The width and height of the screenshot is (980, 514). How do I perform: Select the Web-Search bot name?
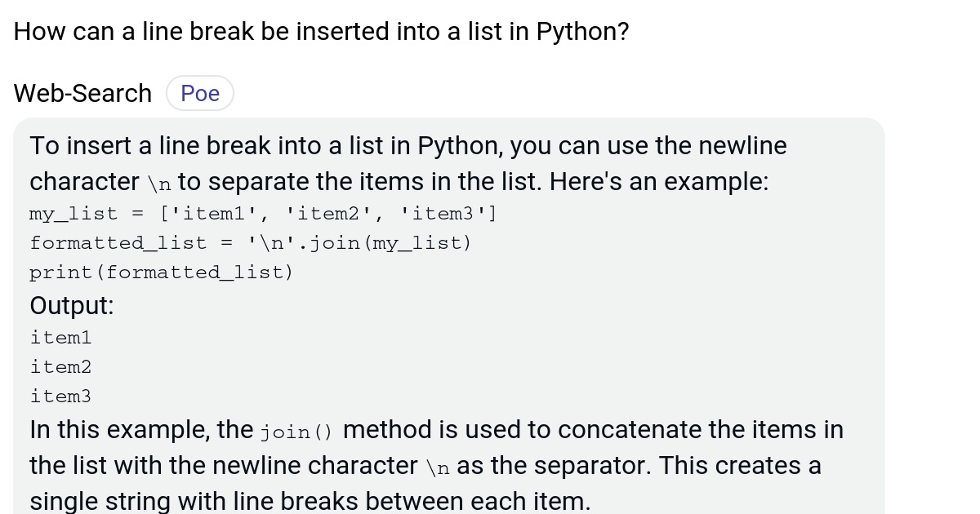coord(82,92)
